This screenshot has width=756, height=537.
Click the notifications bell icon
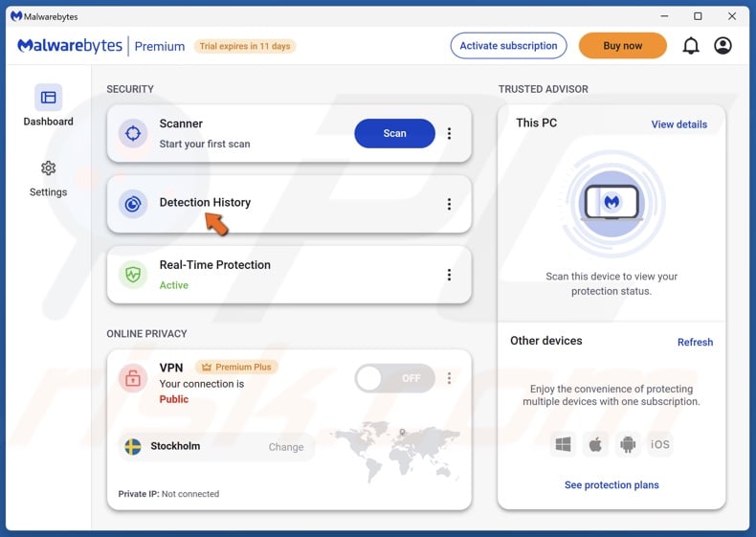click(690, 46)
